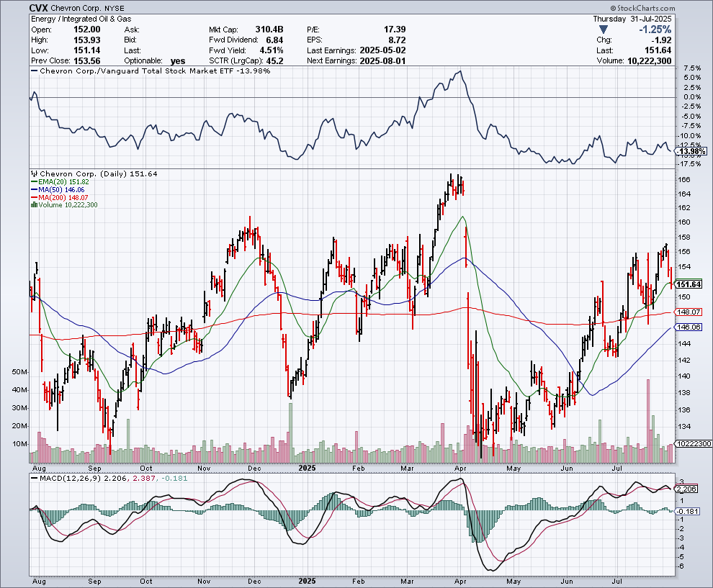The image size is (713, 588).
Task: Click the Jul month label under MACD panel
Action: (x=617, y=582)
